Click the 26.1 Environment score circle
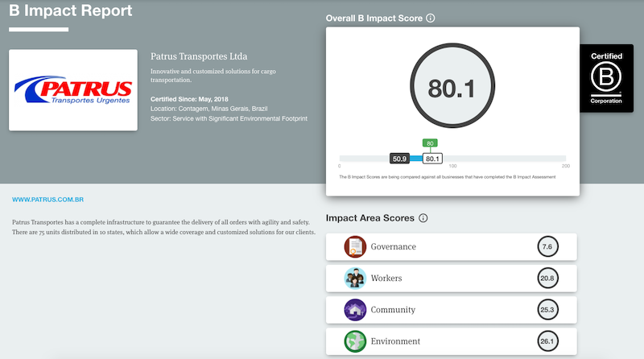Image resolution: width=644 pixels, height=359 pixels. point(547,341)
